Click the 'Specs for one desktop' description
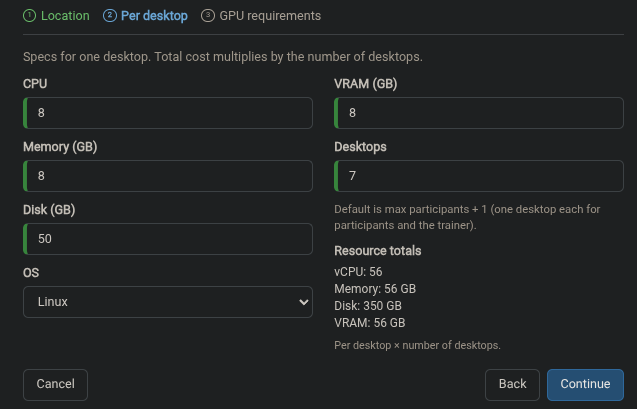Image resolution: width=637 pixels, height=409 pixels. pyautogui.click(x=223, y=57)
